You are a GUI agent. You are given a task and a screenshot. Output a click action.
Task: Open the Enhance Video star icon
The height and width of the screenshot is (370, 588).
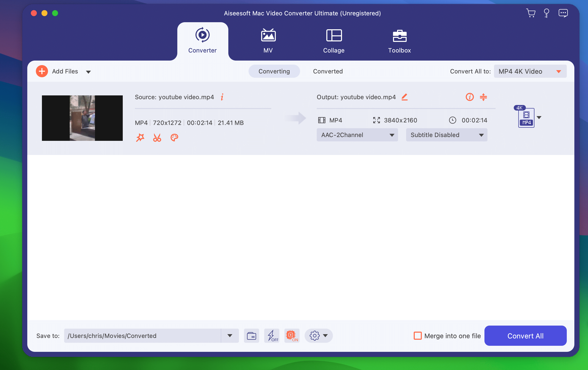[x=140, y=137]
